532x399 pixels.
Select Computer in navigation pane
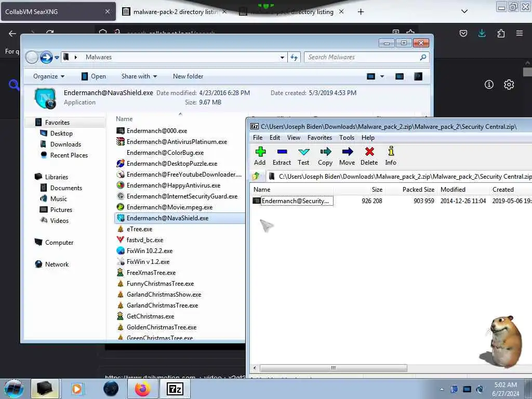coord(54,243)
